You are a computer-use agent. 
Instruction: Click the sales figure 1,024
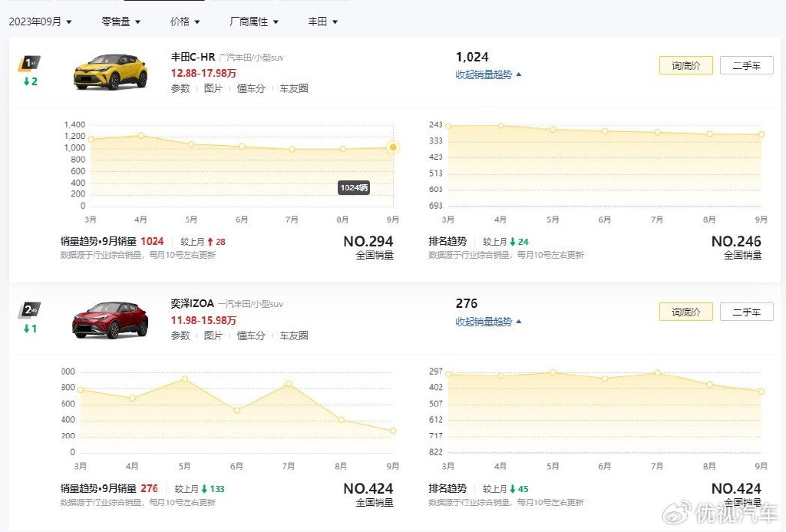click(x=472, y=57)
